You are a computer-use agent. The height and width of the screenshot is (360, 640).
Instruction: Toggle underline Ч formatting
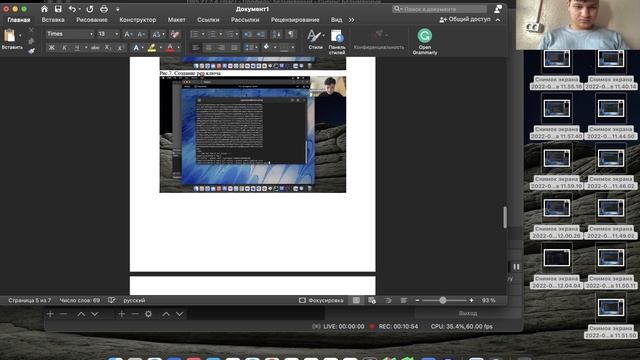point(77,48)
